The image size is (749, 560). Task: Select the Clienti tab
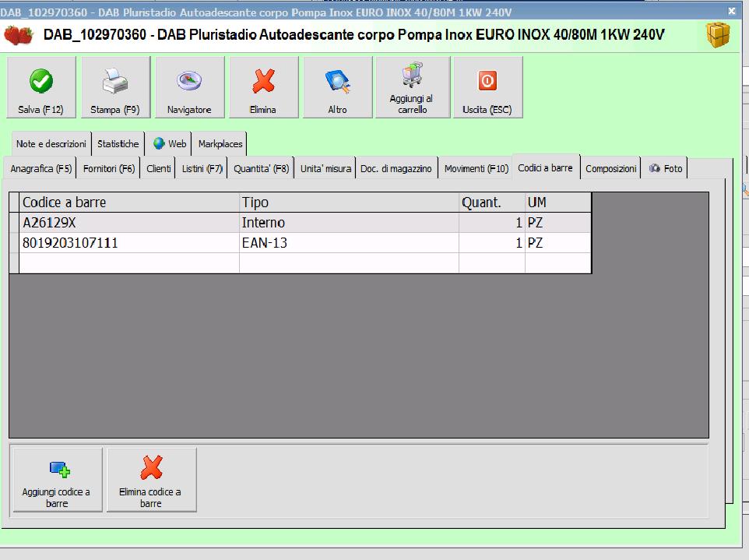point(159,169)
